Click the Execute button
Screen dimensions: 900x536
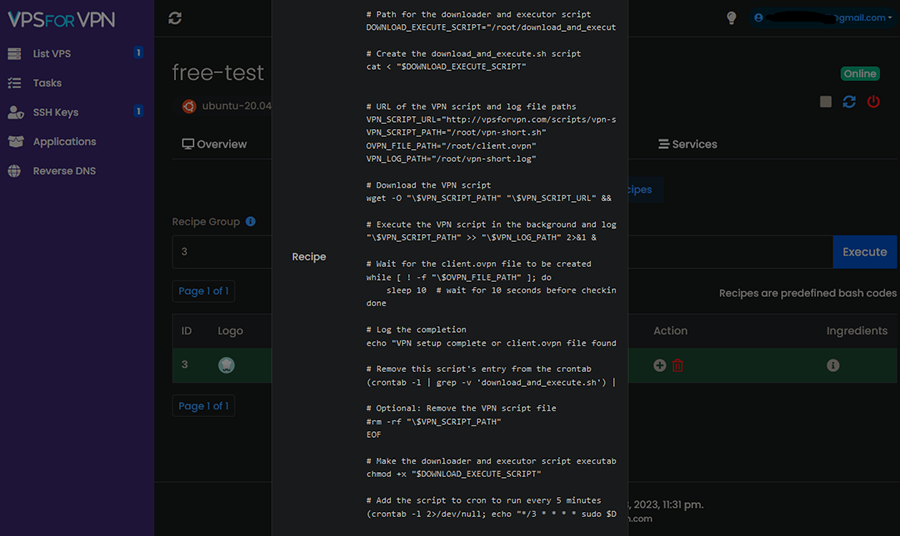(864, 251)
